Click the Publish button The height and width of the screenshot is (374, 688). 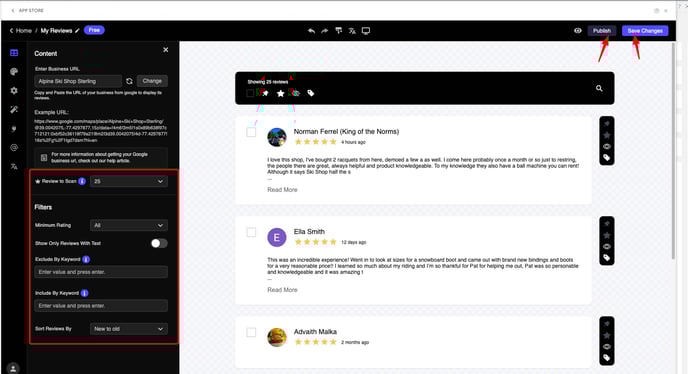click(602, 31)
